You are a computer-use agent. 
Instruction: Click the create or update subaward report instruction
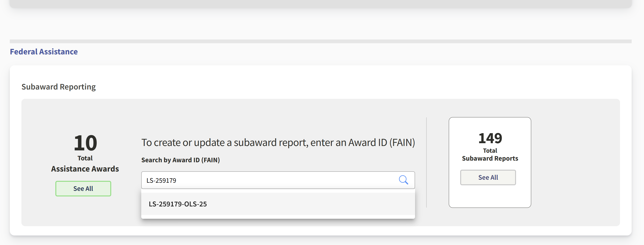[278, 142]
